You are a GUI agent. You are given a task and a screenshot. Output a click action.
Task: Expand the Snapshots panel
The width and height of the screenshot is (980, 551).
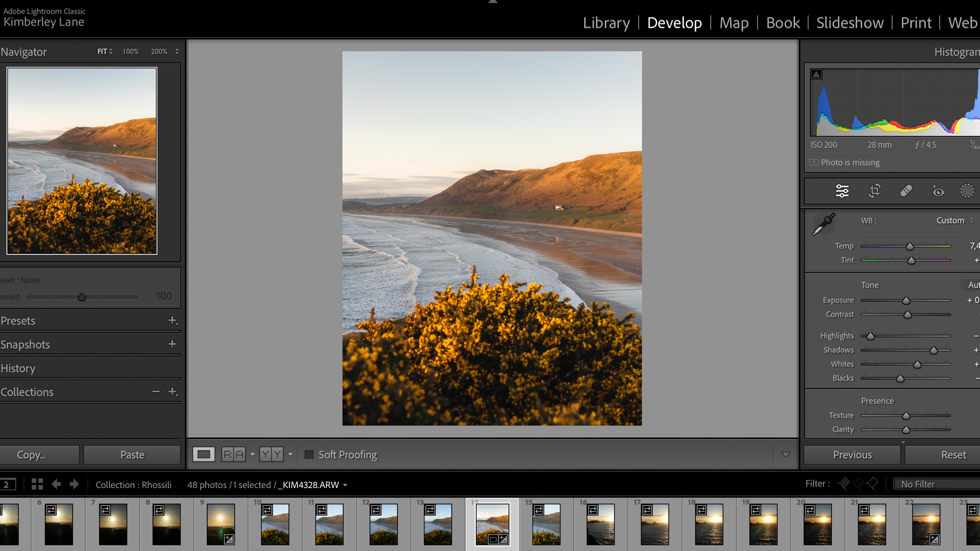(x=25, y=343)
